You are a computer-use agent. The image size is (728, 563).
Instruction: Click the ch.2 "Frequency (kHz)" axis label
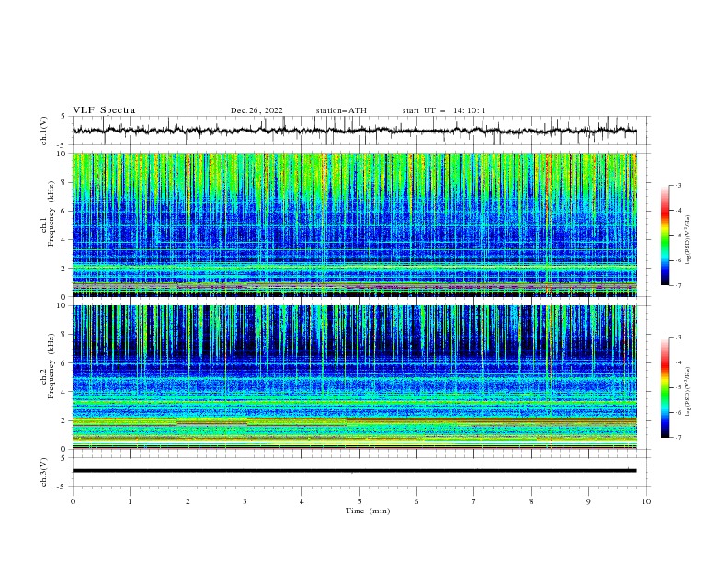click(51, 366)
